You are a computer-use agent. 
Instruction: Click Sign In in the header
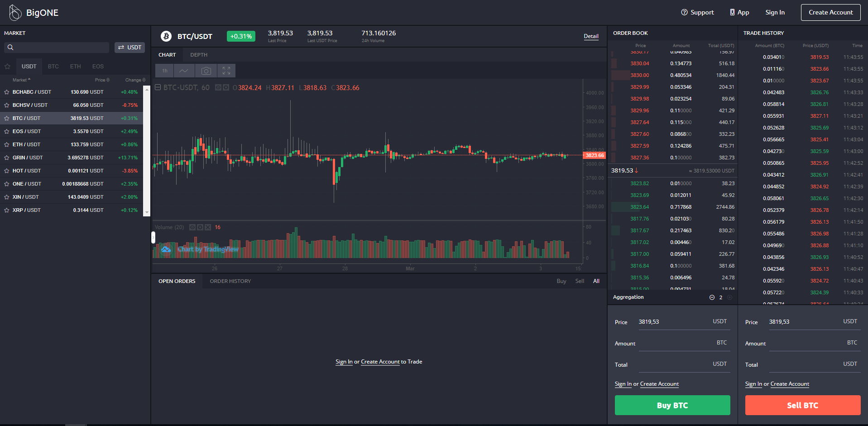click(x=775, y=12)
